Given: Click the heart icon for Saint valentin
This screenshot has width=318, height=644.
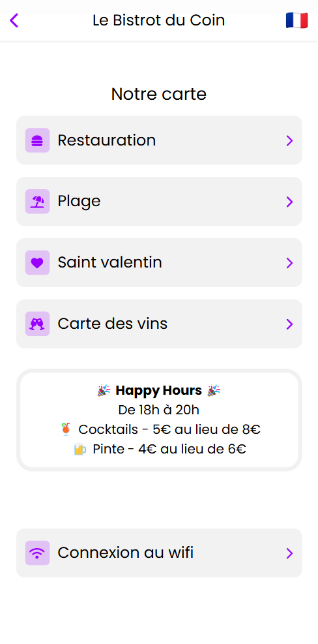Looking at the screenshot, I should (37, 263).
